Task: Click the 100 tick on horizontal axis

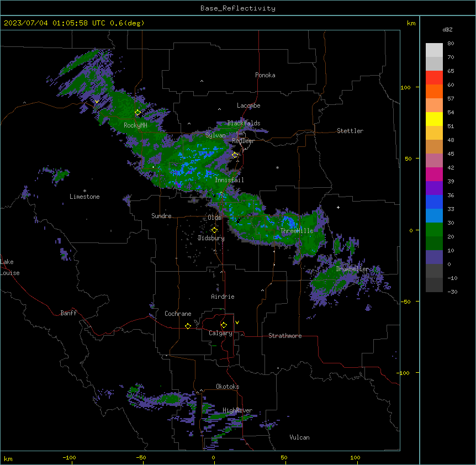Action: pyautogui.click(x=355, y=457)
